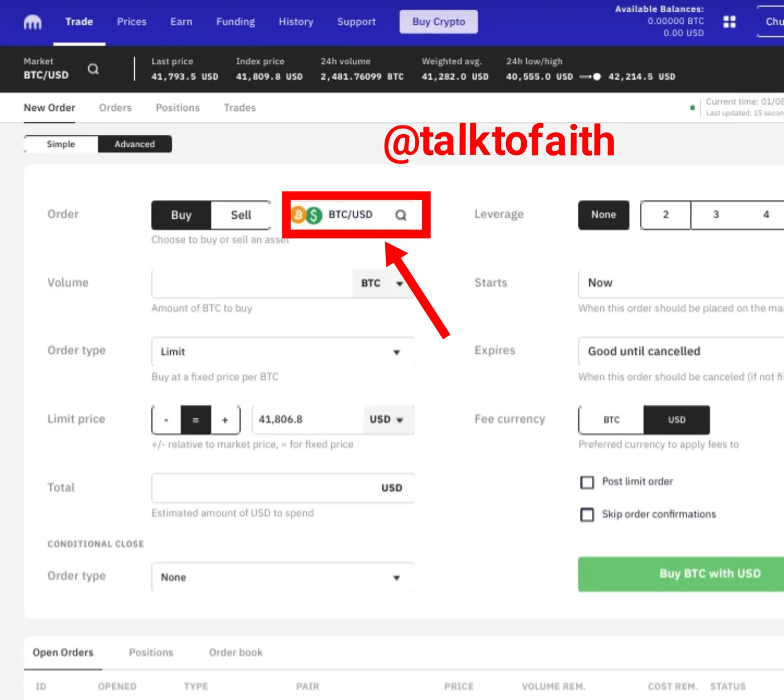Switch to the Trades tab

239,108
